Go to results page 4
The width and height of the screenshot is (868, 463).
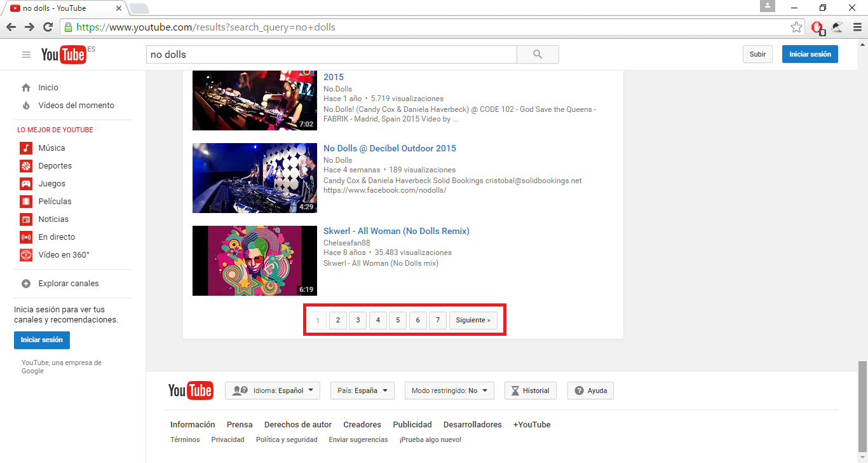[x=378, y=321]
